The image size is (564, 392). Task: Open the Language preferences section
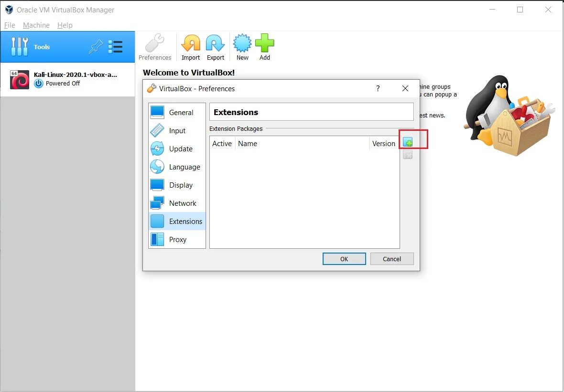pyautogui.click(x=177, y=167)
